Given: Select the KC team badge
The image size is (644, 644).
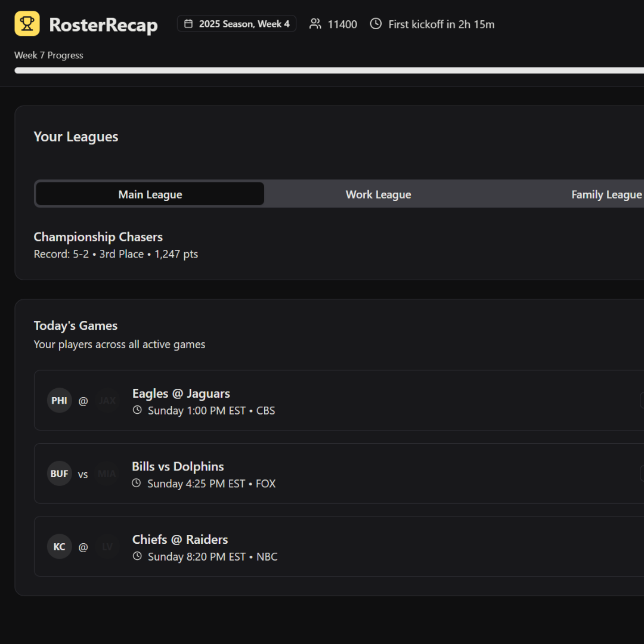Looking at the screenshot, I should click(59, 547).
